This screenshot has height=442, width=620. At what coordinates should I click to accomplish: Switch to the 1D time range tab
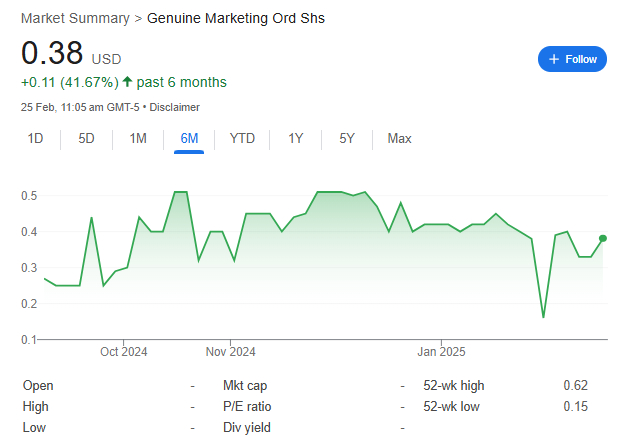pyautogui.click(x=35, y=139)
